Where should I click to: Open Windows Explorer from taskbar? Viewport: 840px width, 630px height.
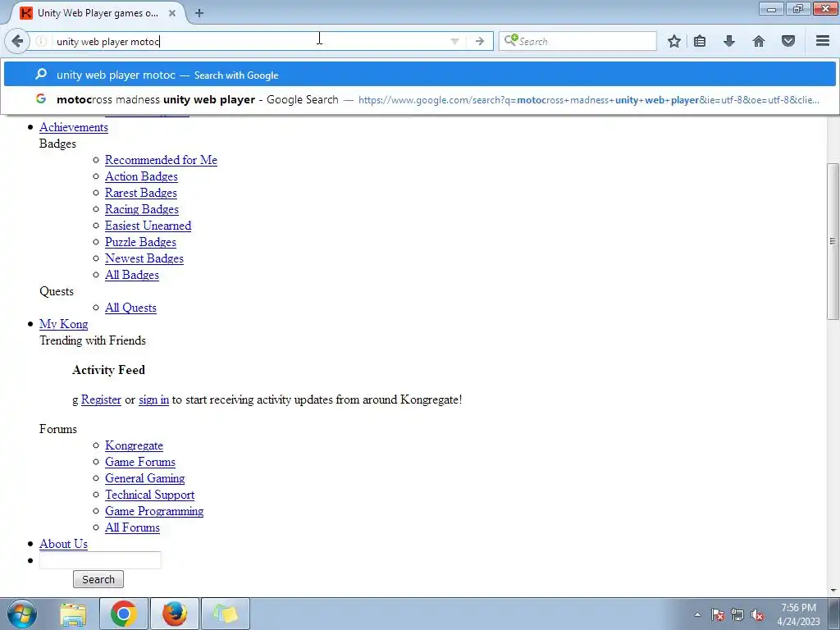point(73,614)
